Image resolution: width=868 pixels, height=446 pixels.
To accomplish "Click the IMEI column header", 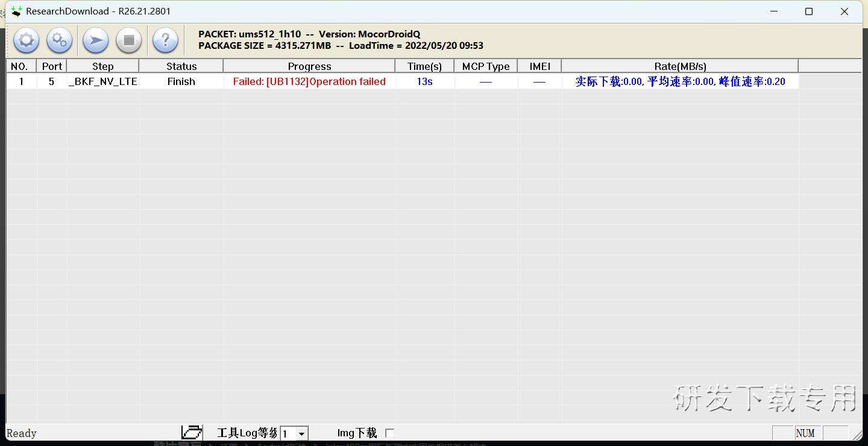I will pos(539,66).
